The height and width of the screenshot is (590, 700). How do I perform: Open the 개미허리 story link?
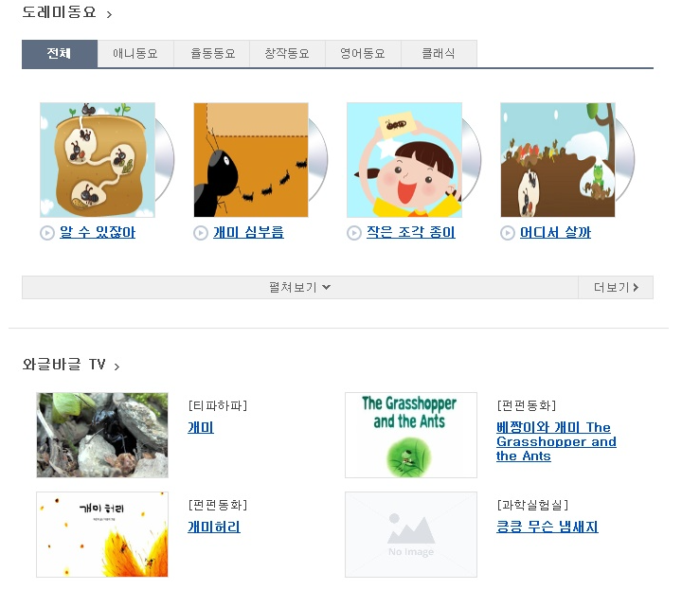coord(214,527)
